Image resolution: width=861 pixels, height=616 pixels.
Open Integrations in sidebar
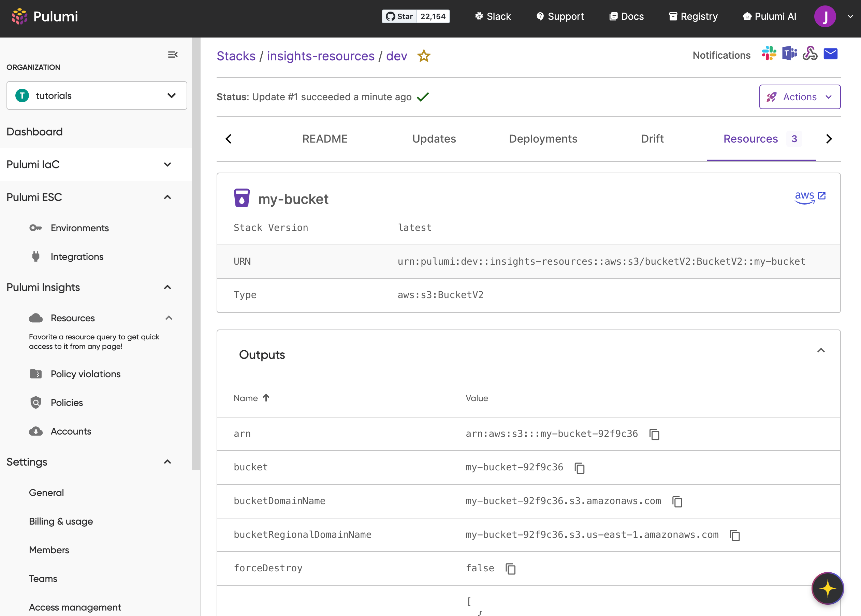77,257
